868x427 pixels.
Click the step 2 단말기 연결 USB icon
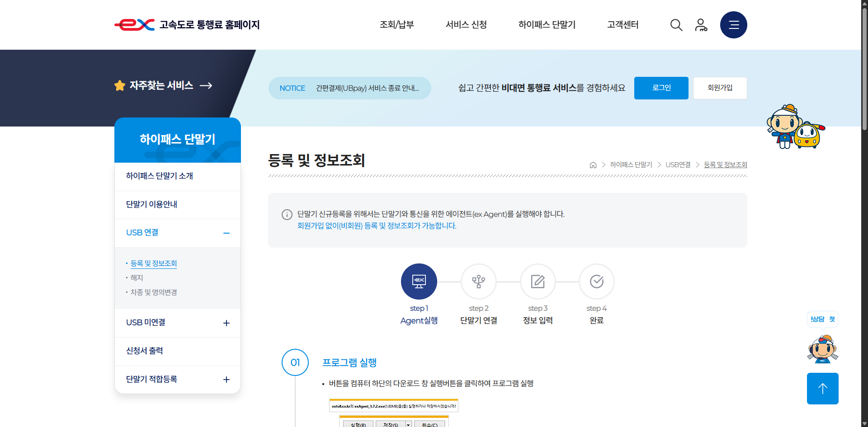click(478, 281)
